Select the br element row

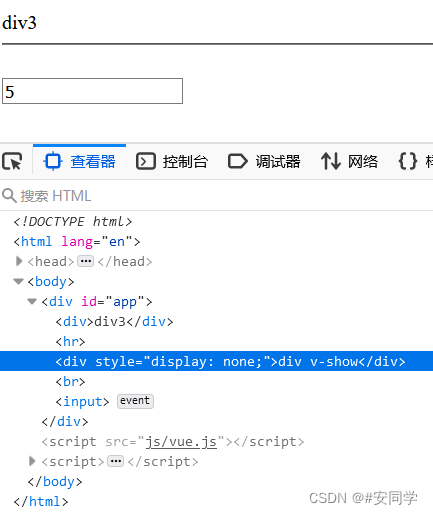tap(70, 382)
